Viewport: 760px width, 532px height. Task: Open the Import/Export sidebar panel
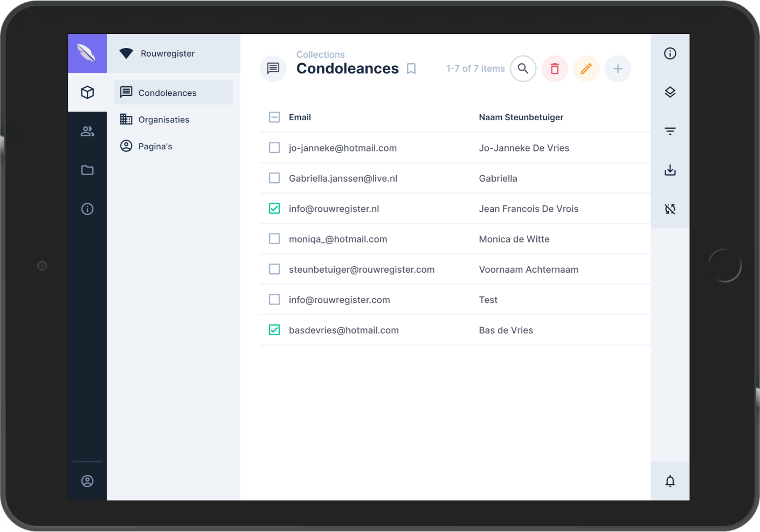pyautogui.click(x=669, y=170)
